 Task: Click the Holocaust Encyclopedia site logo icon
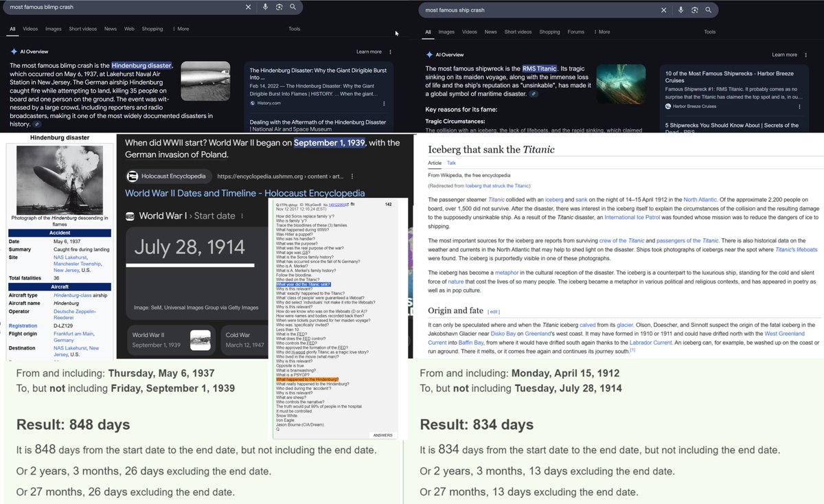133,176
